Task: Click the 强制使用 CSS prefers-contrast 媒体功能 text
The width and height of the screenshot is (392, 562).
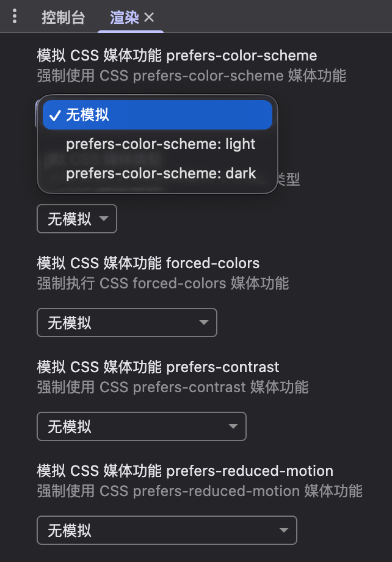Action: tap(172, 387)
